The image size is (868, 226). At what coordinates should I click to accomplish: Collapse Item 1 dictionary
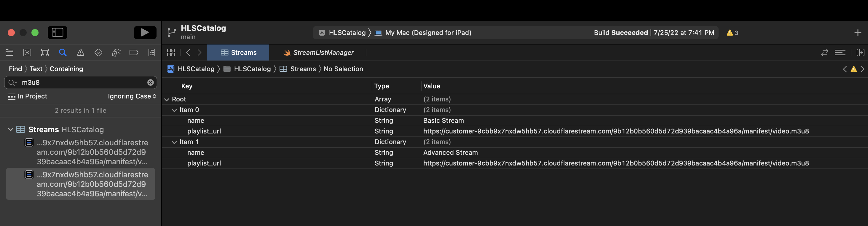174,142
